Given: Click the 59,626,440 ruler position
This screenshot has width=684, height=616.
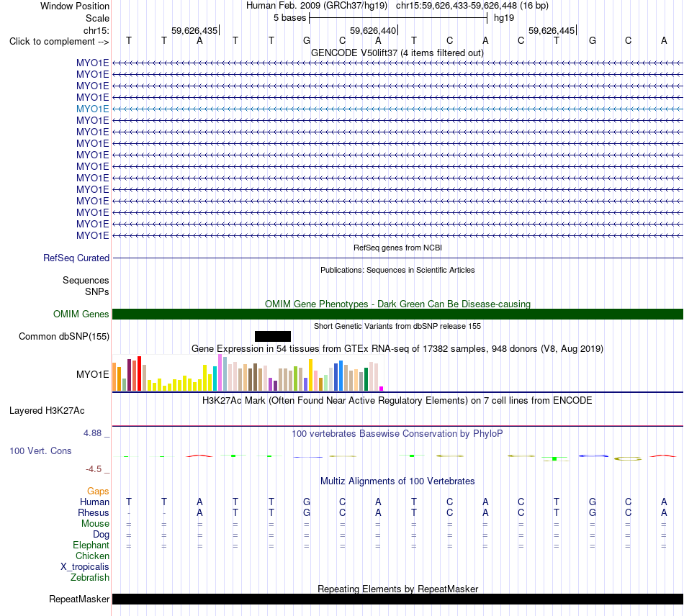Looking at the screenshot, I should tap(373, 30).
